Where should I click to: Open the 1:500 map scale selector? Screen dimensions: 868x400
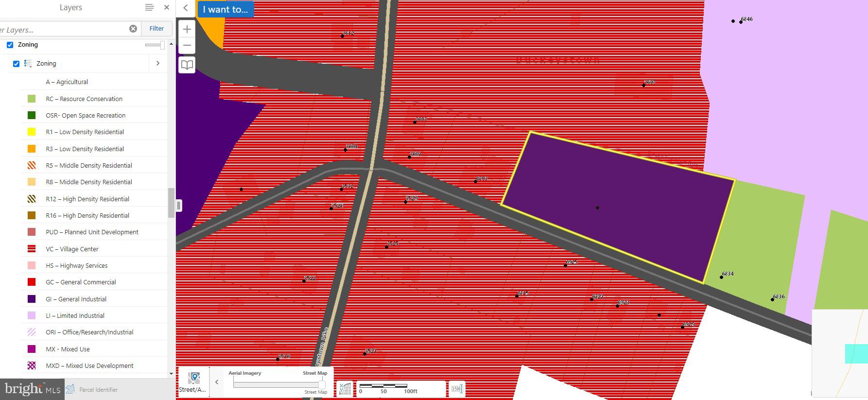coord(457,389)
